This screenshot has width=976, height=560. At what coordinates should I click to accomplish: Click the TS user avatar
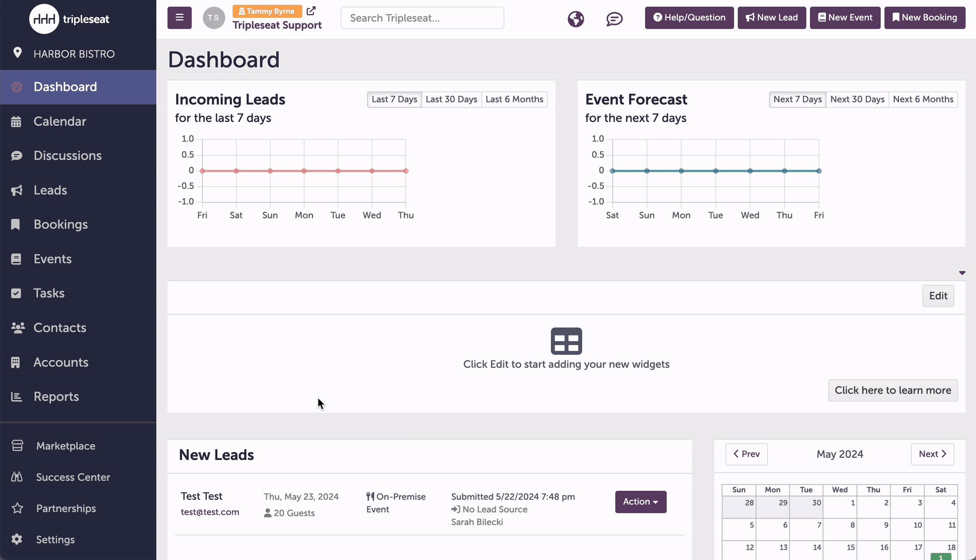(213, 18)
